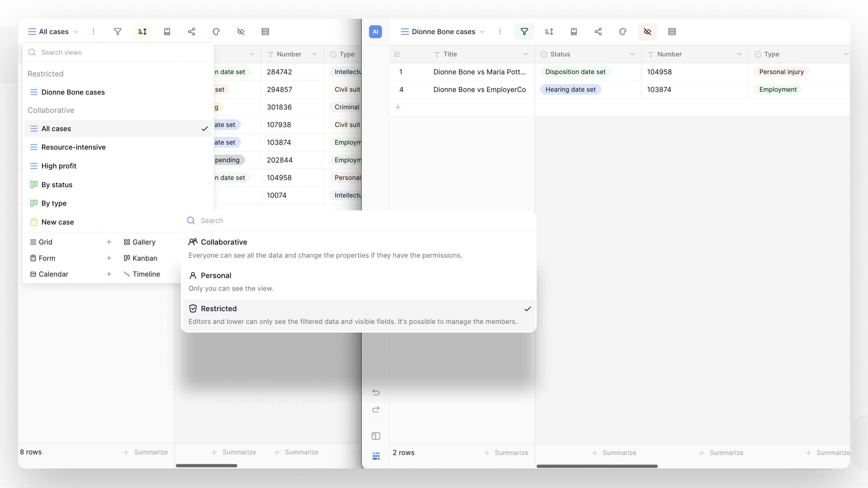Open the Dionne Bone cases view dropdown

[x=443, y=32]
